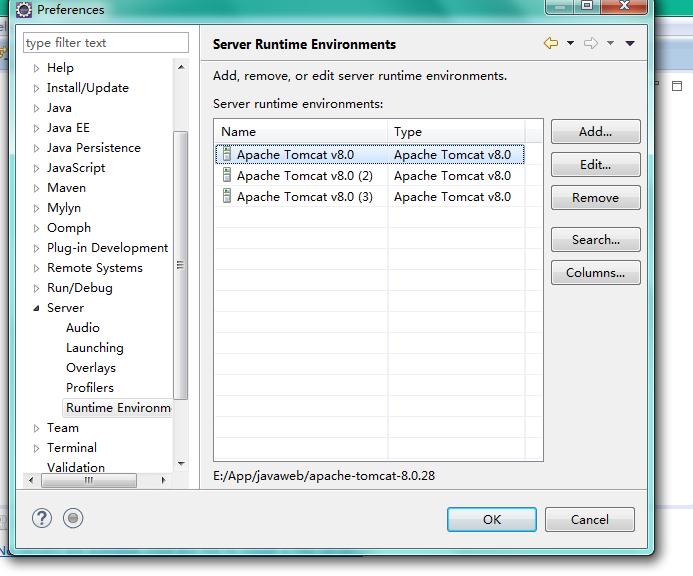Screen dimensions: 693x576
Task: Click the Cancel button
Action: point(590,519)
